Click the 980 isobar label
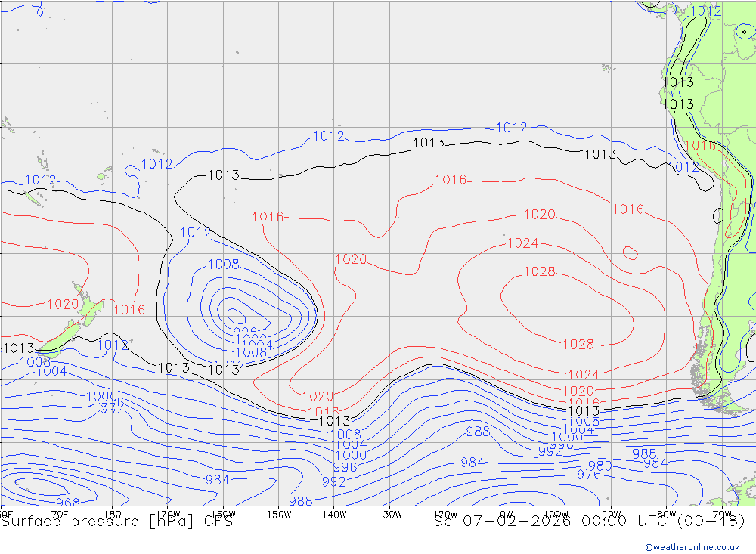Image resolution: width=756 pixels, height=554 pixels. (600, 466)
